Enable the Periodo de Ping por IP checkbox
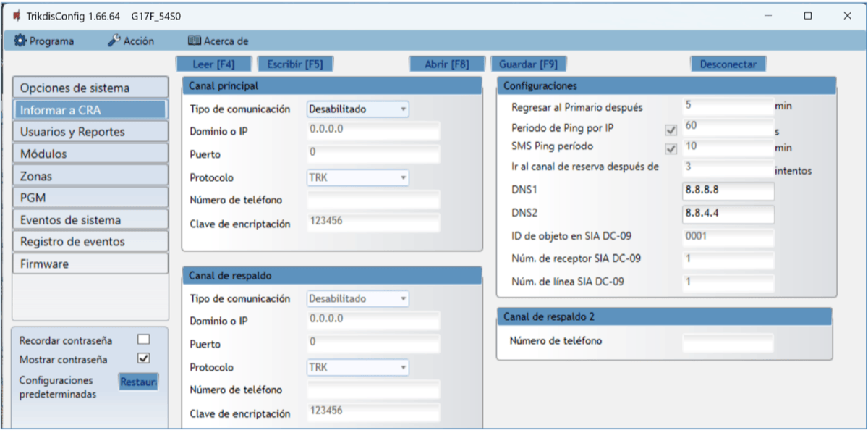868x433 pixels. click(x=671, y=130)
